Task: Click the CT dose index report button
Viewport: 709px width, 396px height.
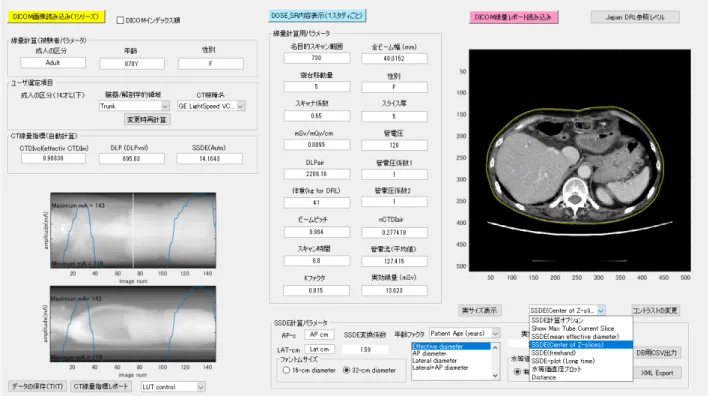Action: tap(101, 387)
